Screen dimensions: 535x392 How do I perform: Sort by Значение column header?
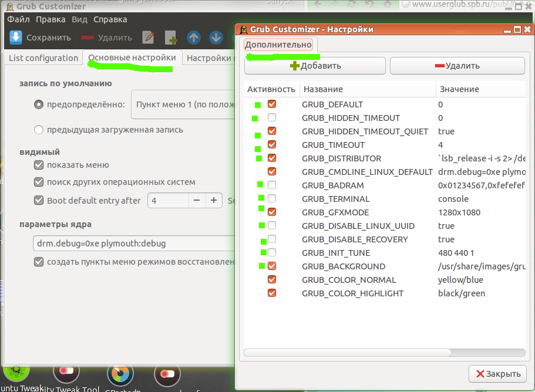[x=481, y=89]
